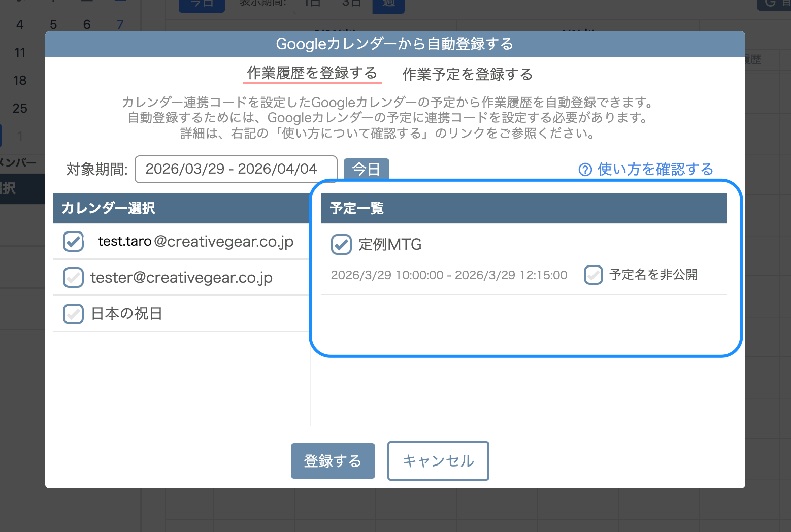Click the 今日 button next to the date range
This screenshot has height=532, width=791.
[x=366, y=169]
